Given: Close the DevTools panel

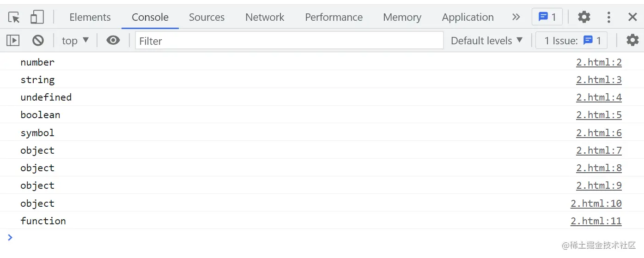Looking at the screenshot, I should click(x=632, y=18).
